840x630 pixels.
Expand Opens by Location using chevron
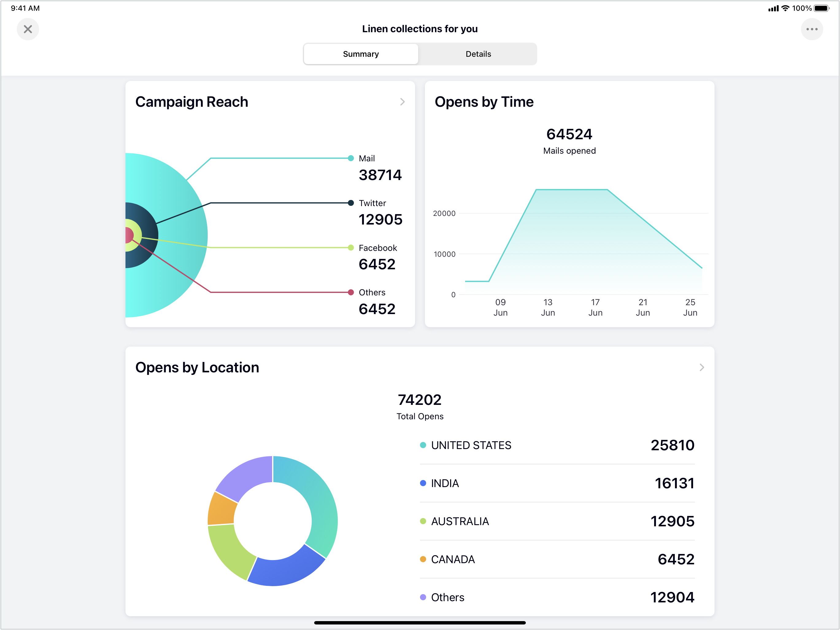pyautogui.click(x=701, y=367)
